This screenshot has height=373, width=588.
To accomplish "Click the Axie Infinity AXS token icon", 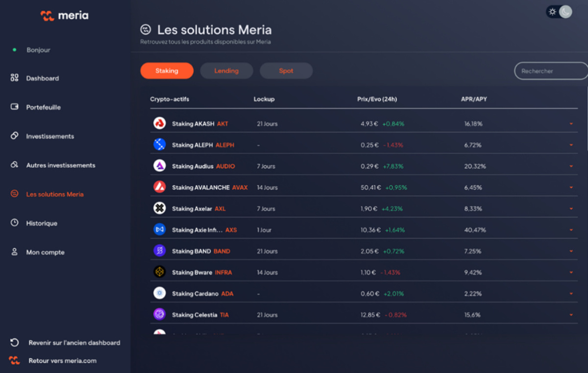I will tap(159, 230).
